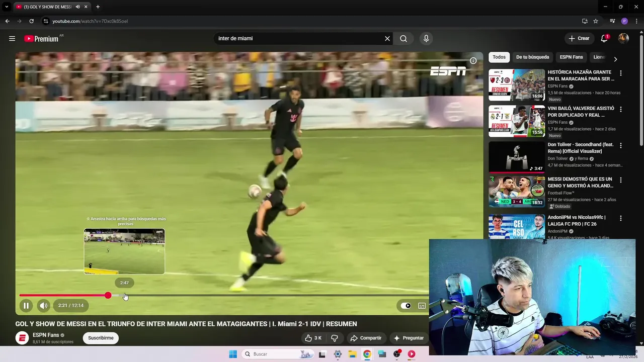Open 'AndoniiPM vs Nicolas99fc' video title
Image resolution: width=644 pixels, height=362 pixels.
[577, 221]
